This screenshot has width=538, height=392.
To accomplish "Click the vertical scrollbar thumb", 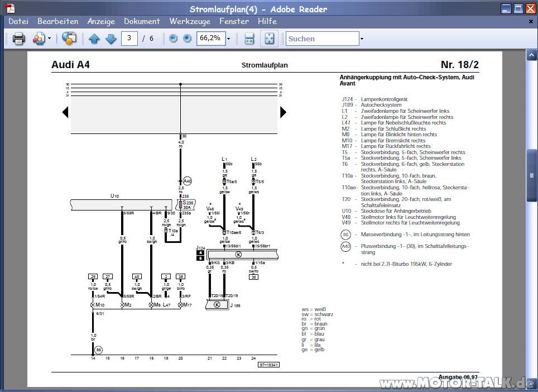I will (x=531, y=175).
